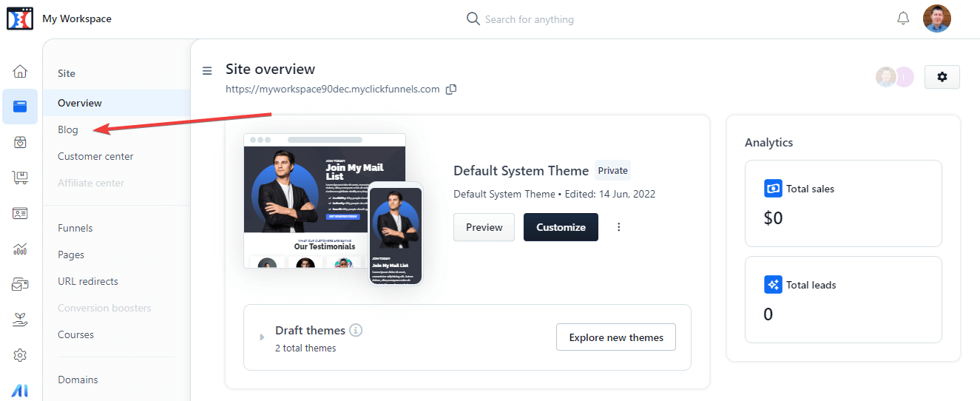Click the info icon beside Draft themes

pyautogui.click(x=356, y=330)
